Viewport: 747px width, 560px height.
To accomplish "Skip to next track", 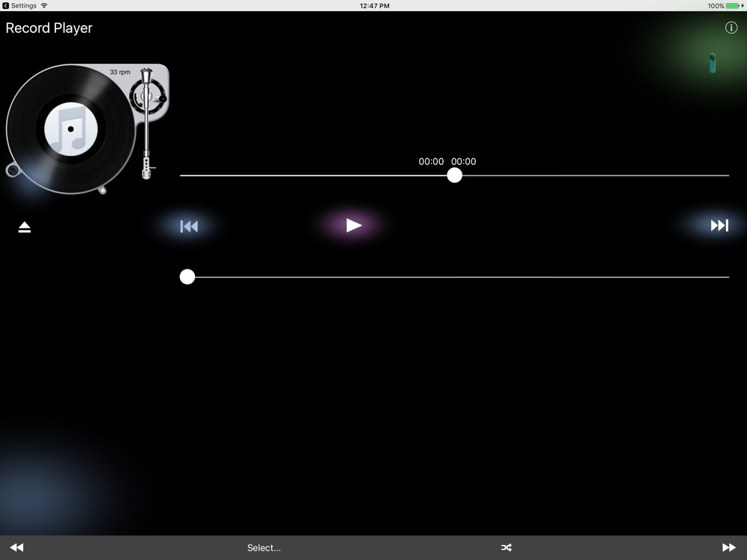I will (719, 225).
